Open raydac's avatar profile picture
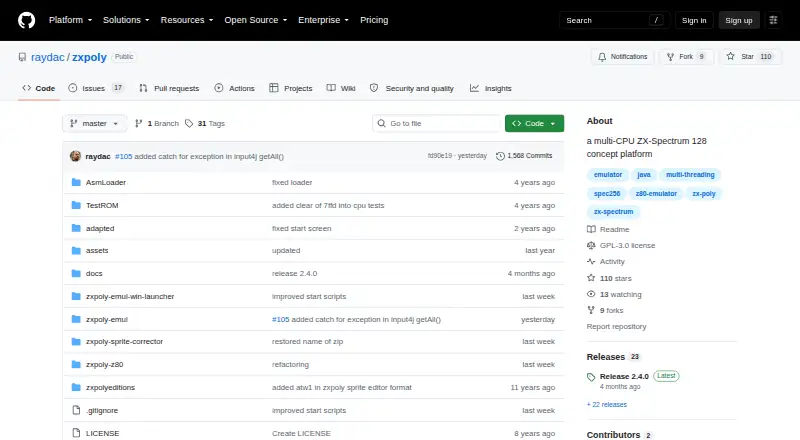 (x=76, y=156)
